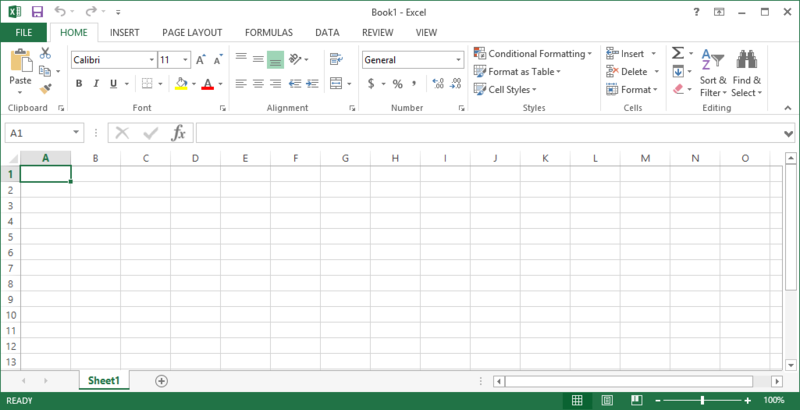
Task: Toggle the highlighted Bottom Align button
Action: [x=275, y=60]
